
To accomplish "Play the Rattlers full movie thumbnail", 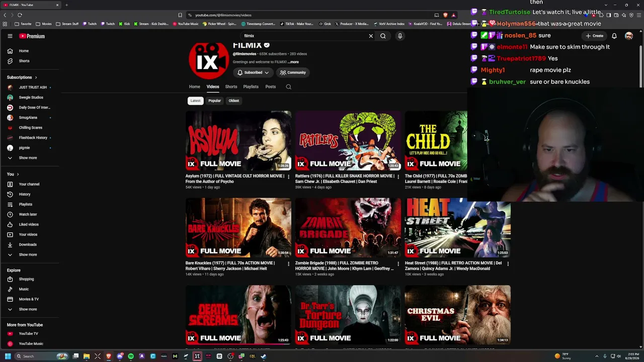I will pos(348,141).
